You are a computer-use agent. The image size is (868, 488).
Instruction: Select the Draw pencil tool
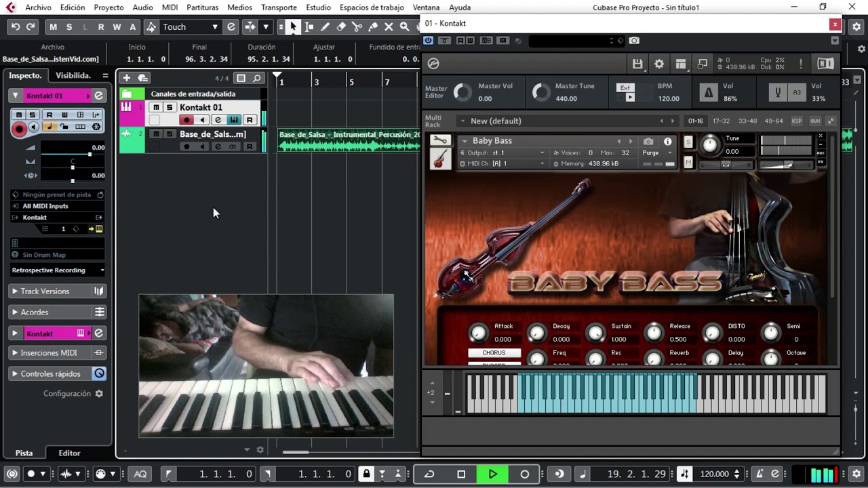pos(325,27)
